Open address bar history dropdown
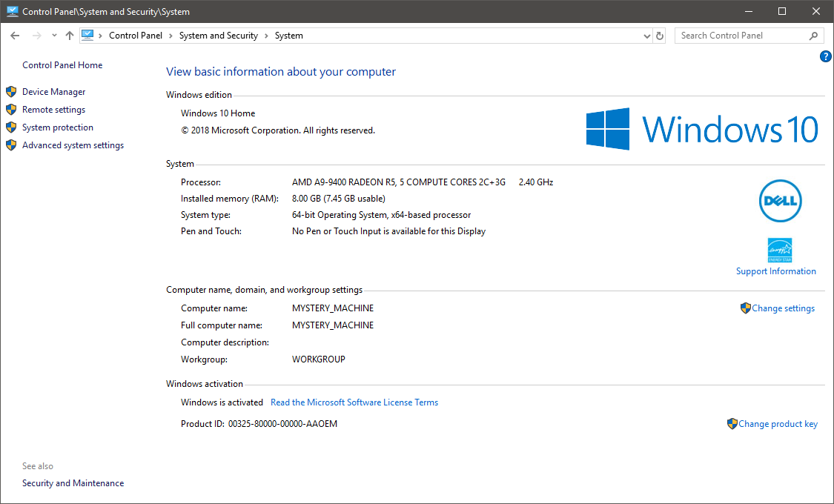This screenshot has height=504, width=834. (x=646, y=36)
